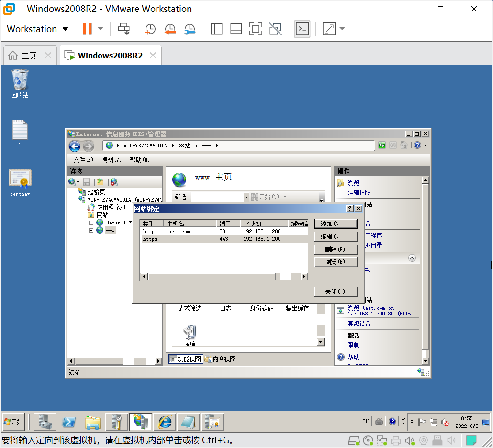Click 编辑权限... link in 操作 pane
Image resolution: width=493 pixels, height=448 pixels.
pyautogui.click(x=363, y=192)
